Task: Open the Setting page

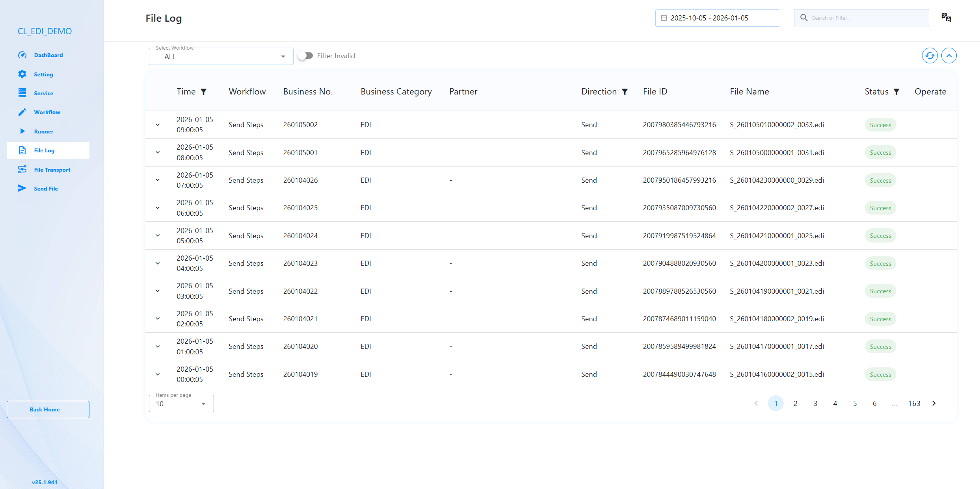Action: 43,74
